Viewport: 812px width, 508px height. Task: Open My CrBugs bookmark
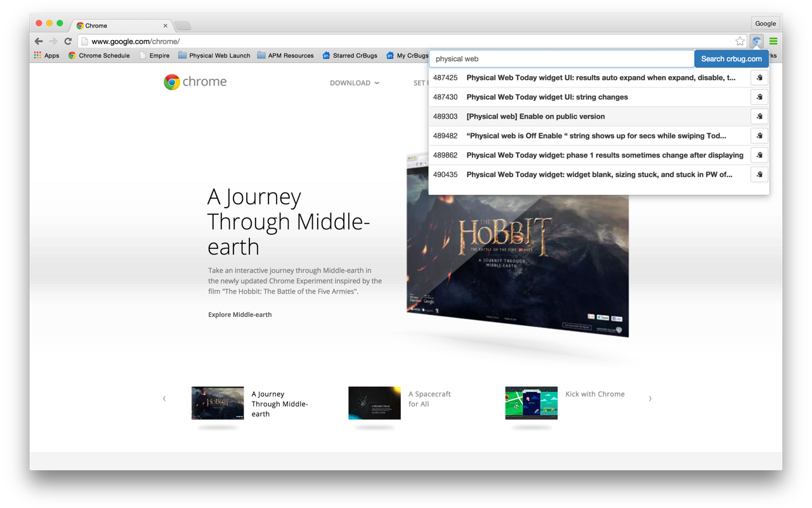[407, 55]
